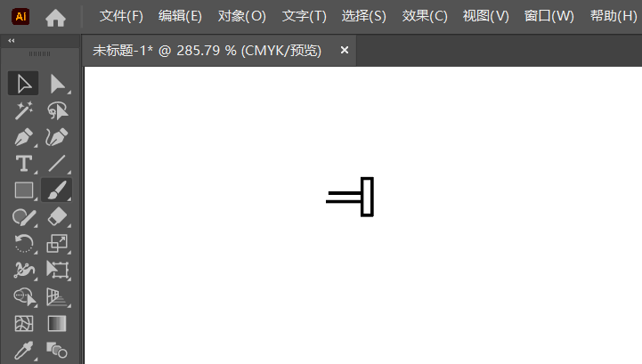This screenshot has height=364, width=642.
Task: Open the 文件(F) menu
Action: point(121,16)
